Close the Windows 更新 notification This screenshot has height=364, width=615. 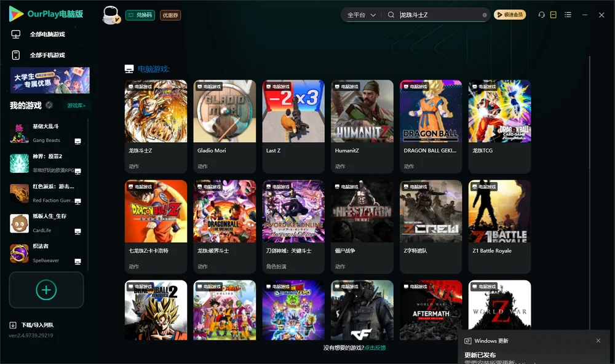(x=598, y=341)
